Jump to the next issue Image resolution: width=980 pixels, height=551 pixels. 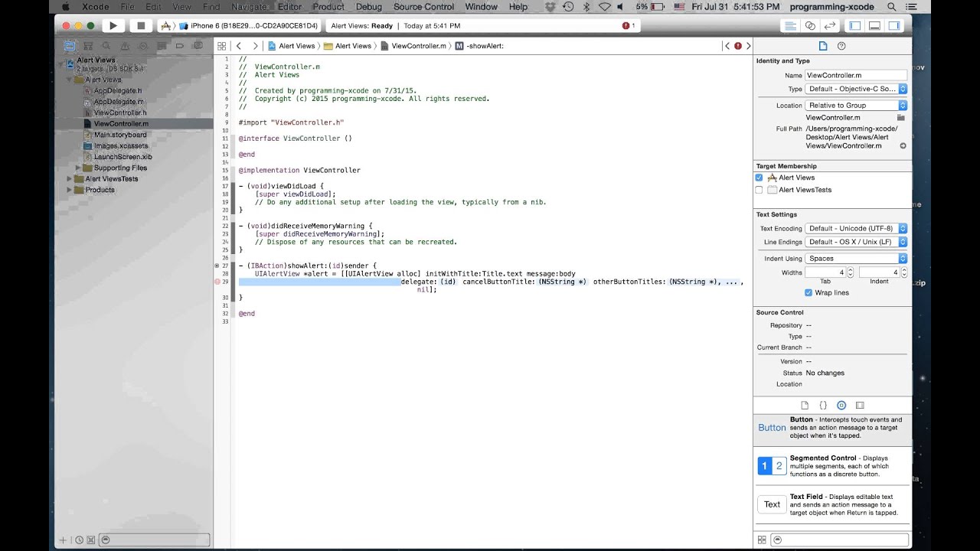point(748,46)
